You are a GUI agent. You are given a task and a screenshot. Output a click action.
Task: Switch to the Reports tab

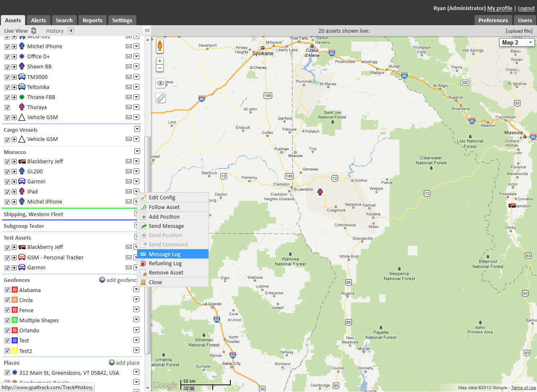[x=92, y=20]
